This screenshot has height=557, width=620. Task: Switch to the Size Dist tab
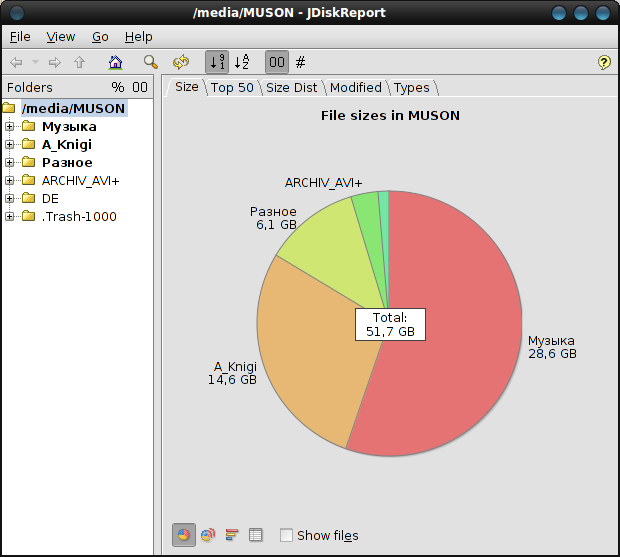pos(291,87)
